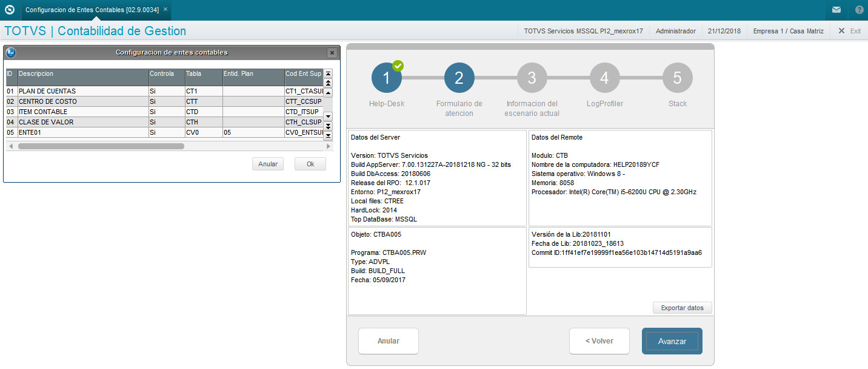Open the help question mark icon
Image resolution: width=868 pixels, height=369 pixels.
pyautogui.click(x=859, y=10)
